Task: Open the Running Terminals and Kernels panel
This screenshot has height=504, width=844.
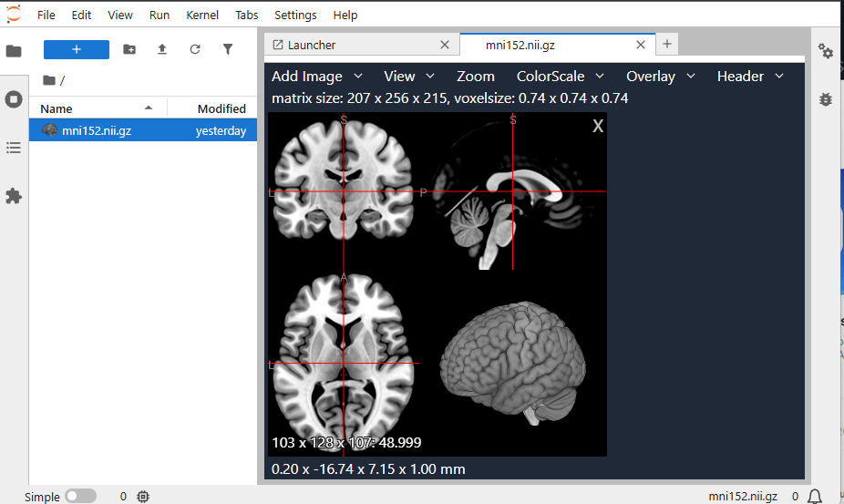Action: [14, 99]
